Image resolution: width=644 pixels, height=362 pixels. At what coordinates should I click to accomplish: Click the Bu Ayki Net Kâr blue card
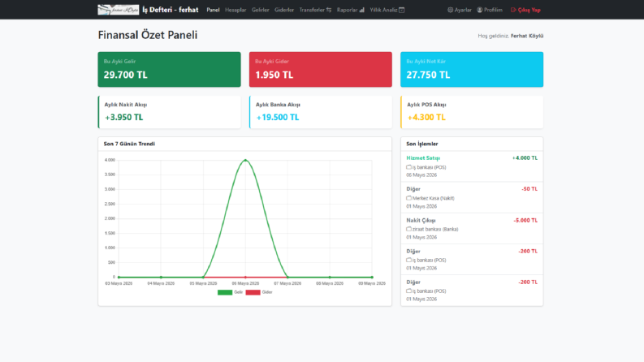472,69
